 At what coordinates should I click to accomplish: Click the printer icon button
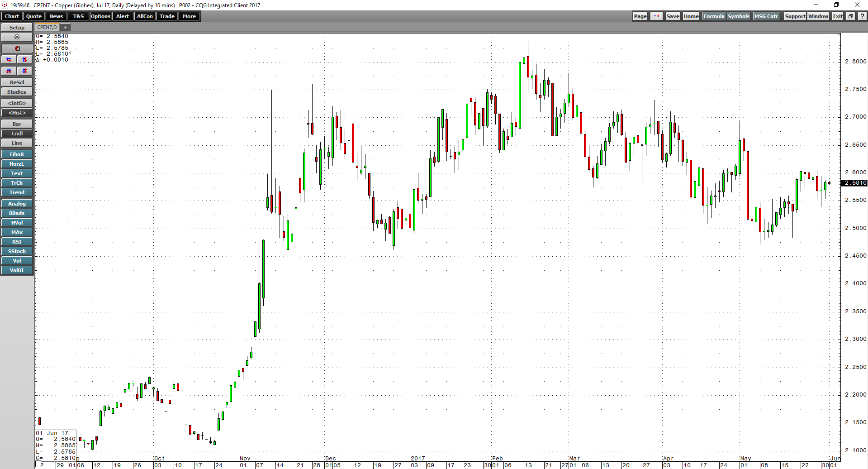tap(17, 37)
